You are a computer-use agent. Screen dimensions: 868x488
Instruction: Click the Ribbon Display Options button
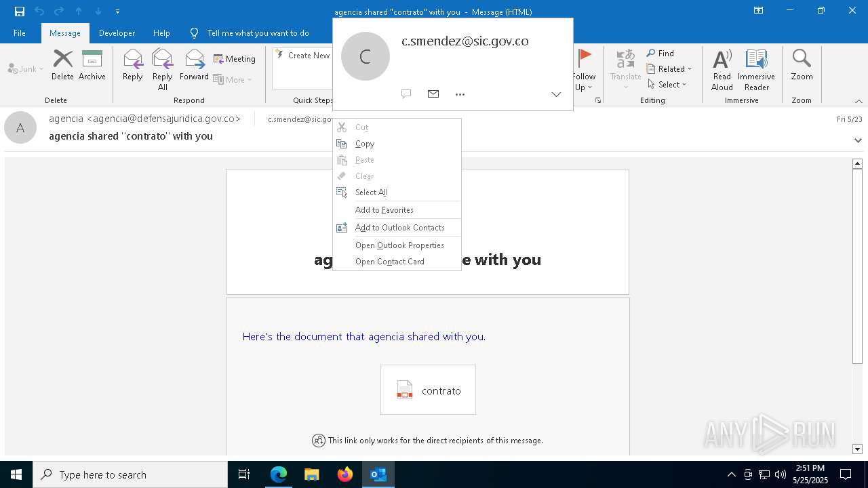pos(759,11)
